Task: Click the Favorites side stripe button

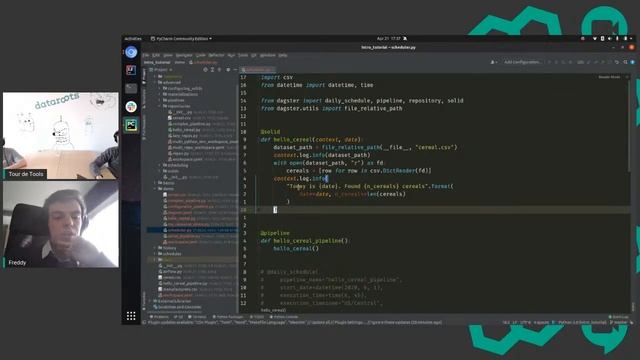Action: tap(144, 301)
